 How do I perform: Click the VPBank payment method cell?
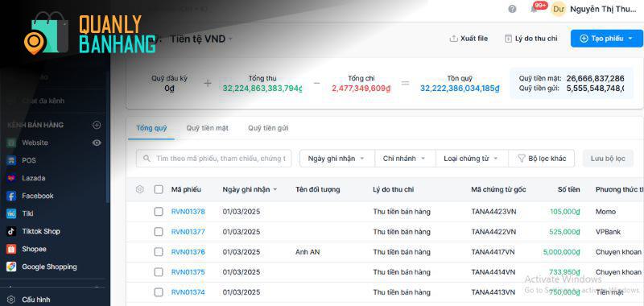608,232
